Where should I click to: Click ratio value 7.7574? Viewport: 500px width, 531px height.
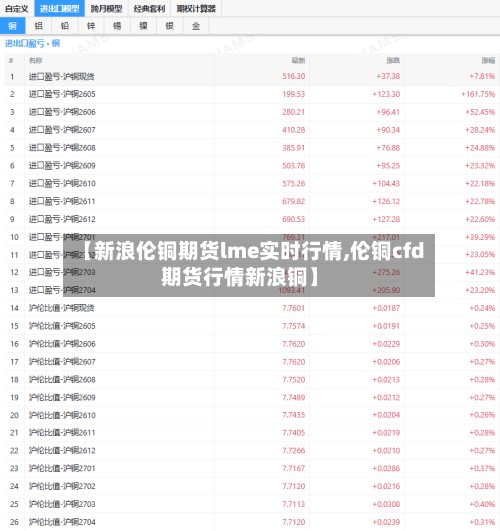294,326
